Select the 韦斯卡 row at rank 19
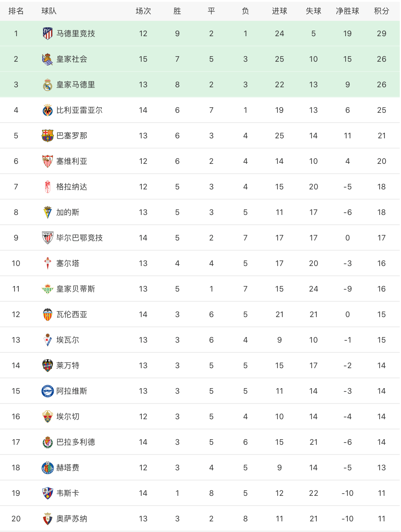Viewport: 401px width, 532px height. coord(200,493)
